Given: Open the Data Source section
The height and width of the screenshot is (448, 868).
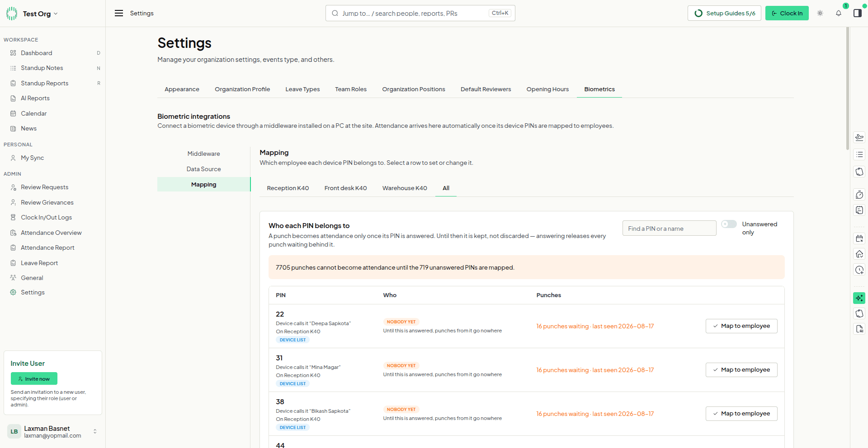Looking at the screenshot, I should coord(204,169).
